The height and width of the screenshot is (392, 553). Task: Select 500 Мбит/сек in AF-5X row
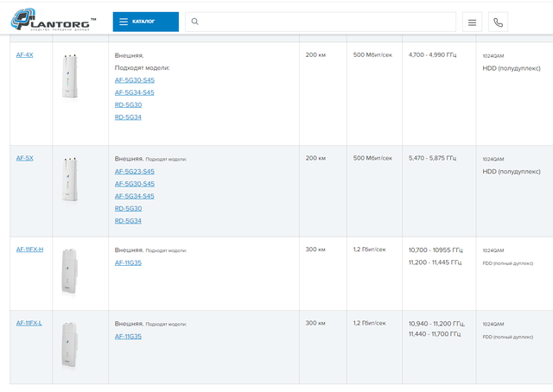pyautogui.click(x=372, y=158)
